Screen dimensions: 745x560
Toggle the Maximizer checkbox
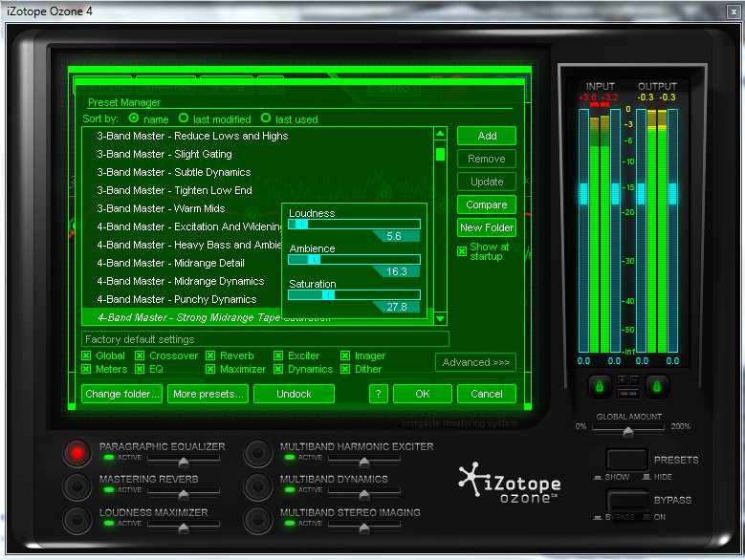[210, 369]
